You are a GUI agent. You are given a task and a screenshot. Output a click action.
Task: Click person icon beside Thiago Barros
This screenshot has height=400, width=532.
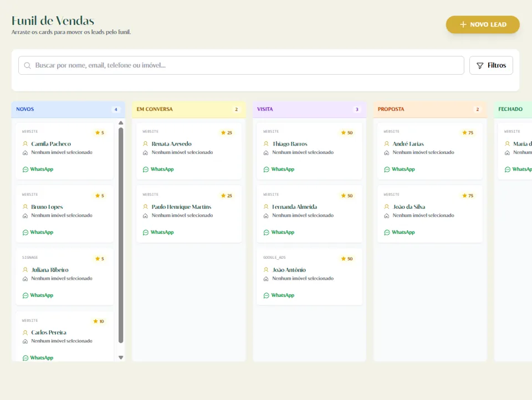coord(266,143)
